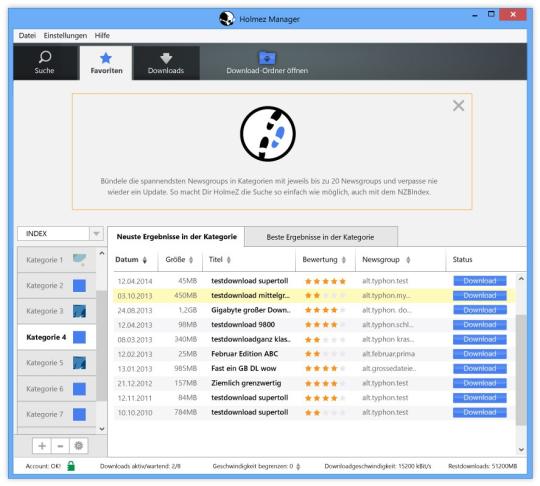Click the green account lock icon

71,466
